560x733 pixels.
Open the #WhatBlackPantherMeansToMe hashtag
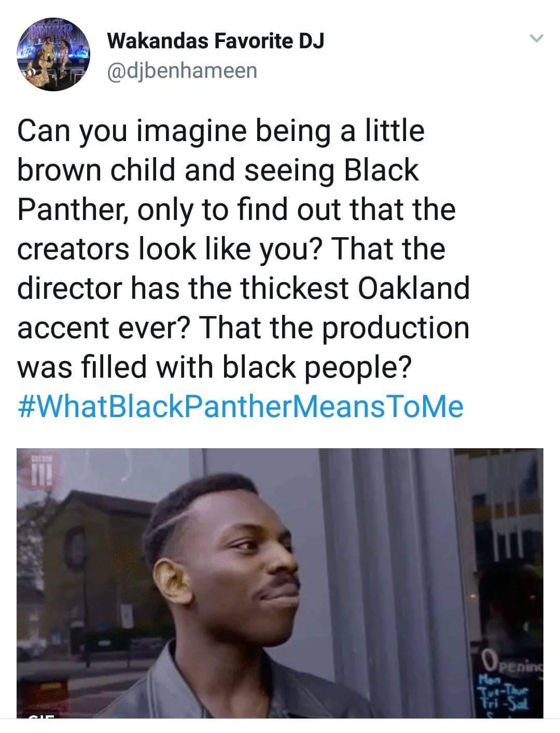[241, 407]
